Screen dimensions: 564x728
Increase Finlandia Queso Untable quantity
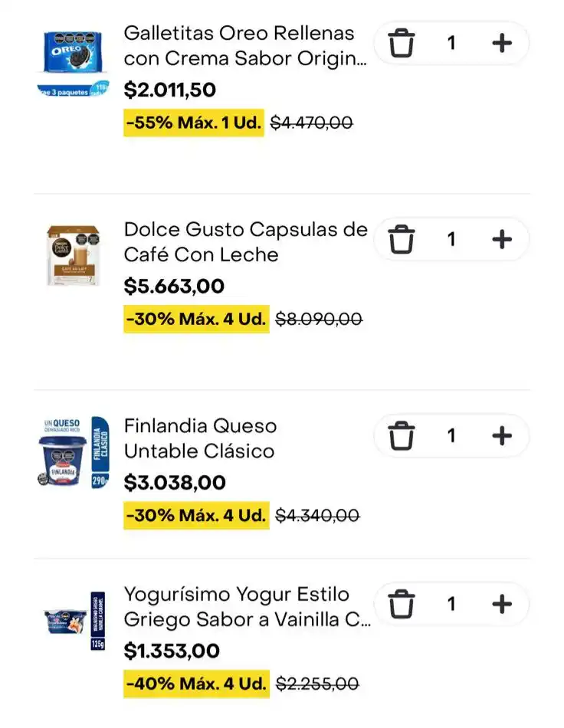pos(502,436)
